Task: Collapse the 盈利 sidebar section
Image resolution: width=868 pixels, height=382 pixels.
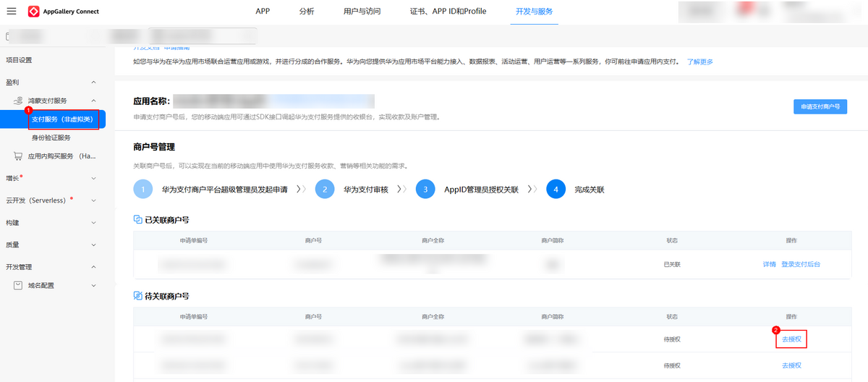Action: (x=93, y=83)
